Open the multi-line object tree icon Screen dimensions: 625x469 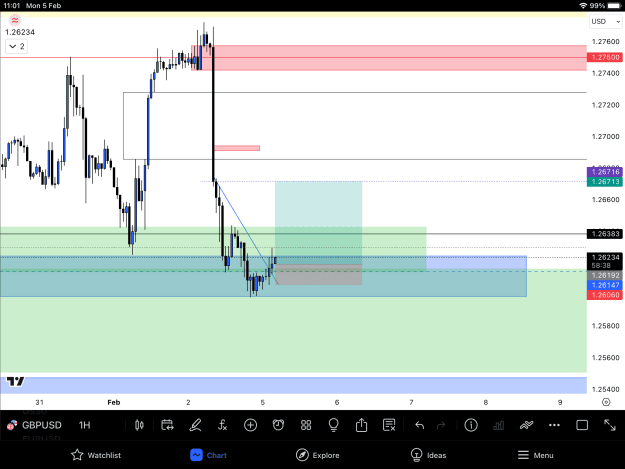527,425
